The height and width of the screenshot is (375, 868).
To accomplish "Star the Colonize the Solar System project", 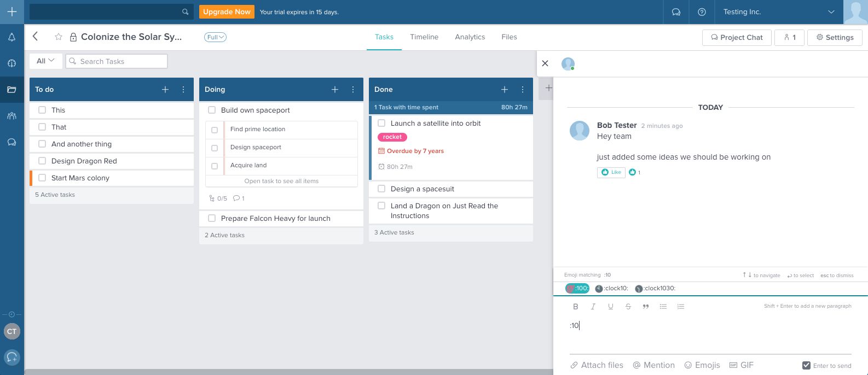I will pyautogui.click(x=59, y=37).
